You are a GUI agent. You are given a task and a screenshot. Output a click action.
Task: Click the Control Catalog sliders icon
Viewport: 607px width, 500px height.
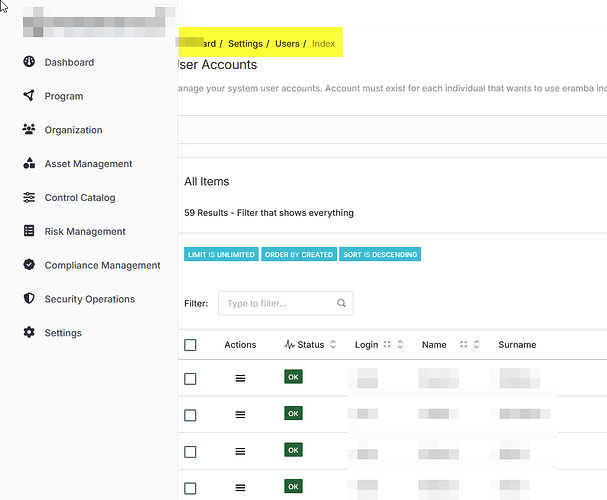(28, 198)
